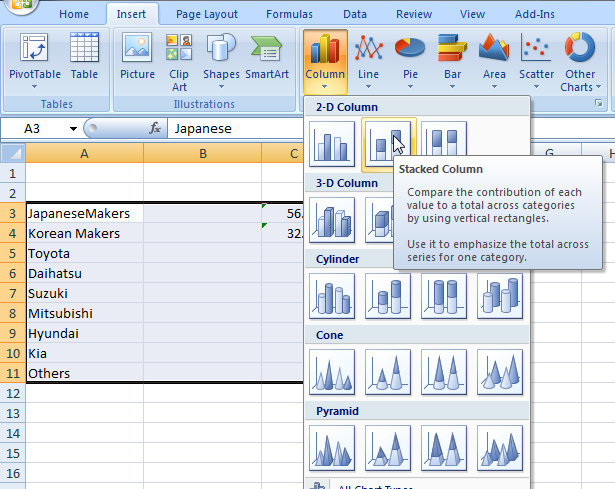Screen dimensions: 615x489
Task: Select the Mitsubishi cell
Action: pyautogui.click(x=85, y=313)
